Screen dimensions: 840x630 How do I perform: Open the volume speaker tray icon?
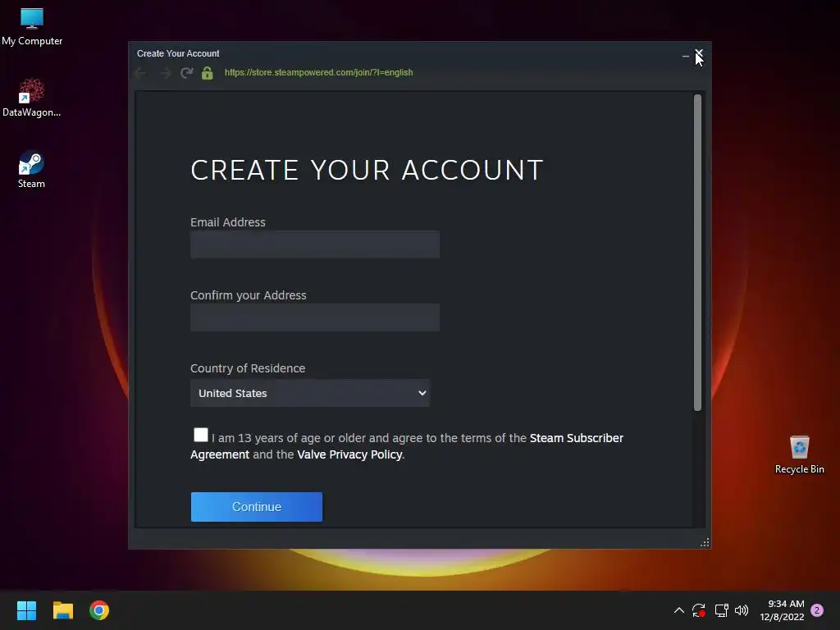coord(742,610)
